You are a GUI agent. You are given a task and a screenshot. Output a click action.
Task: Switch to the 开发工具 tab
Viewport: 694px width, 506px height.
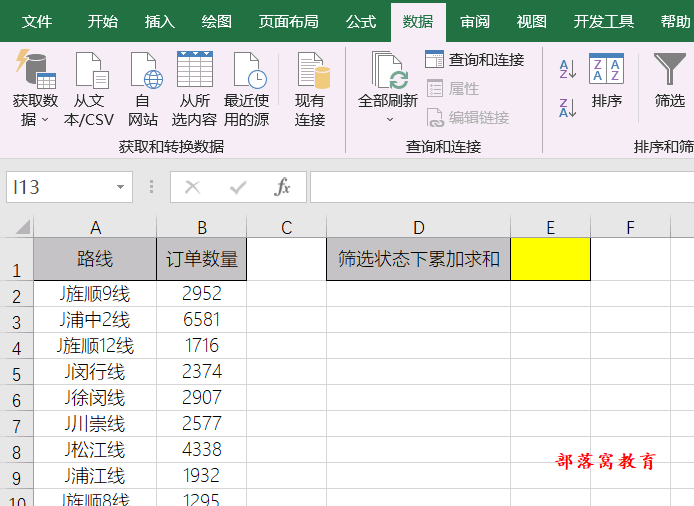pyautogui.click(x=604, y=21)
